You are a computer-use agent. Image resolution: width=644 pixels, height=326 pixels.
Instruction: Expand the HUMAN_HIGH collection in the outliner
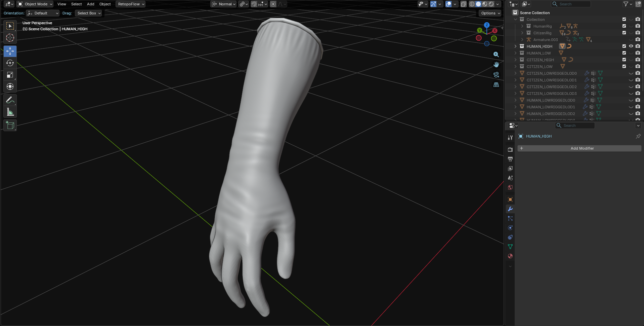(x=516, y=46)
